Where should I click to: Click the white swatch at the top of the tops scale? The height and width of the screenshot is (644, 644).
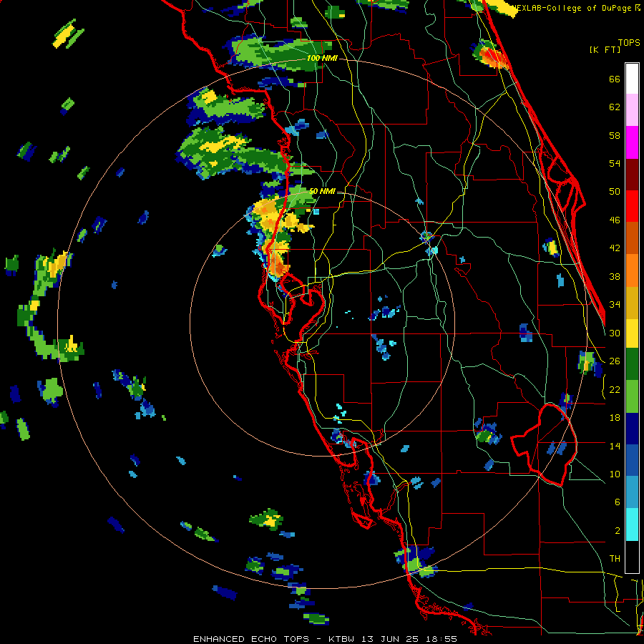[x=632, y=79]
